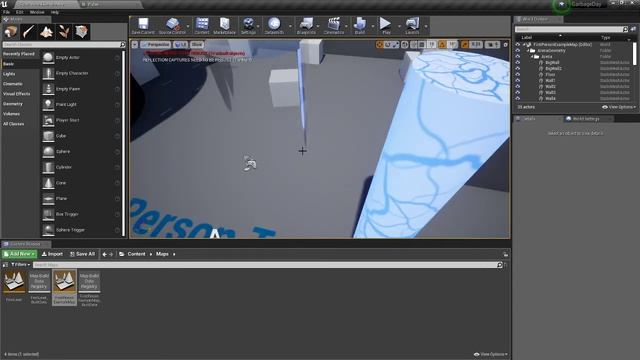Viewport: 640px width, 360px height.
Task: Click the Blueprints toolbar icon
Action: tap(306, 26)
